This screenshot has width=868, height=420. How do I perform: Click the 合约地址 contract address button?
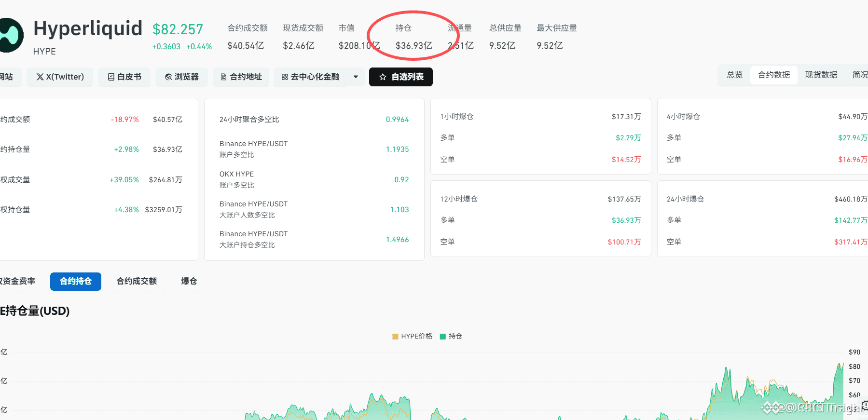tap(241, 77)
